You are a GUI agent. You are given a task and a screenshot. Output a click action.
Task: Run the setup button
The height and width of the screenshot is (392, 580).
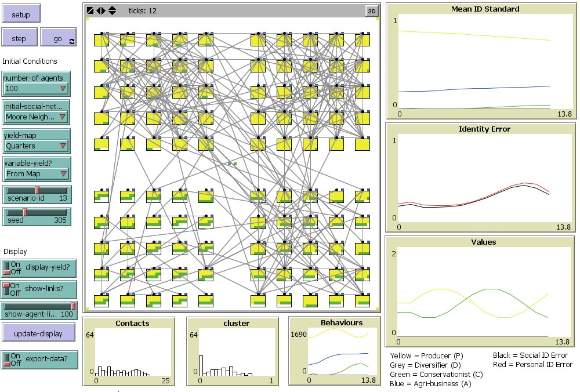(21, 14)
